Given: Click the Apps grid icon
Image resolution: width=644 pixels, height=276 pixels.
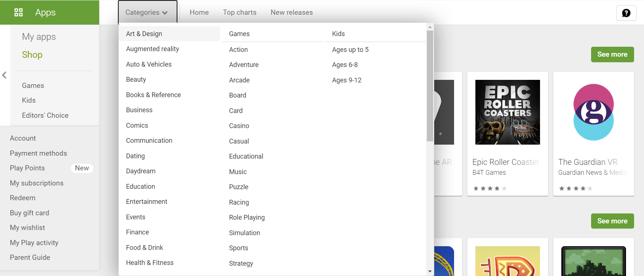Looking at the screenshot, I should [x=18, y=13].
